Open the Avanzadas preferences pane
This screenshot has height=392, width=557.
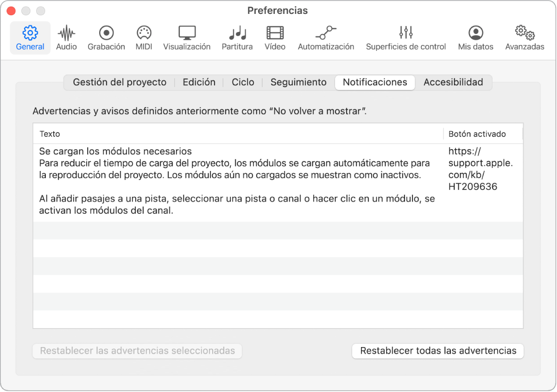click(x=524, y=37)
